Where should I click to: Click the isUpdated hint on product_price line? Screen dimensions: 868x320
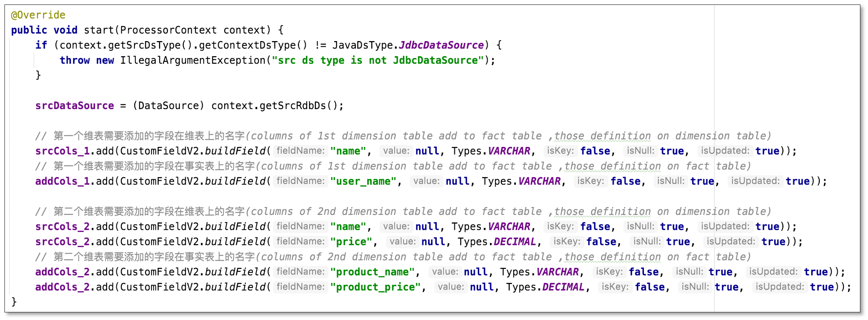pos(779,287)
